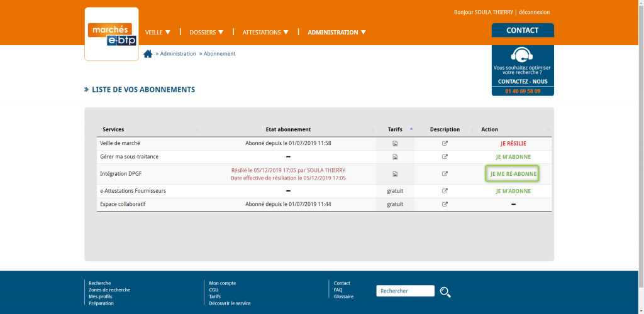This screenshot has width=644, height=314.
Task: Click Abonné depuis le 01/07/2019 11:58 text
Action: coord(288,143)
